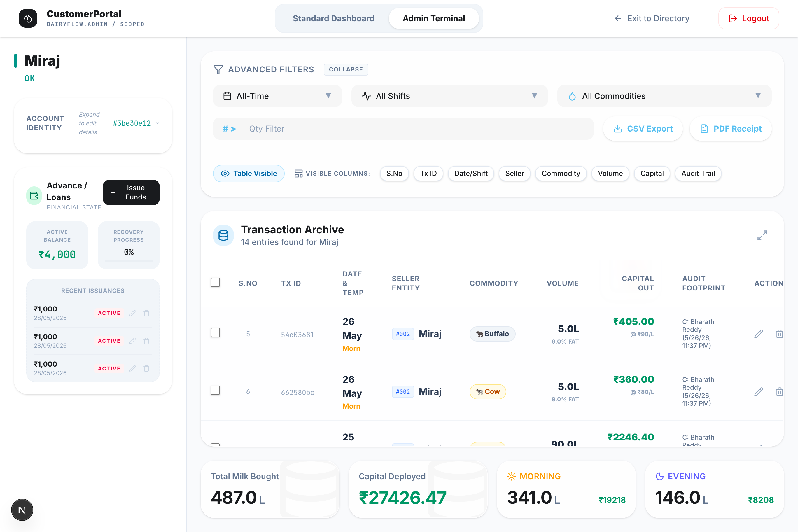This screenshot has width=798, height=532.
Task: Toggle the Commodity column chip
Action: point(561,173)
